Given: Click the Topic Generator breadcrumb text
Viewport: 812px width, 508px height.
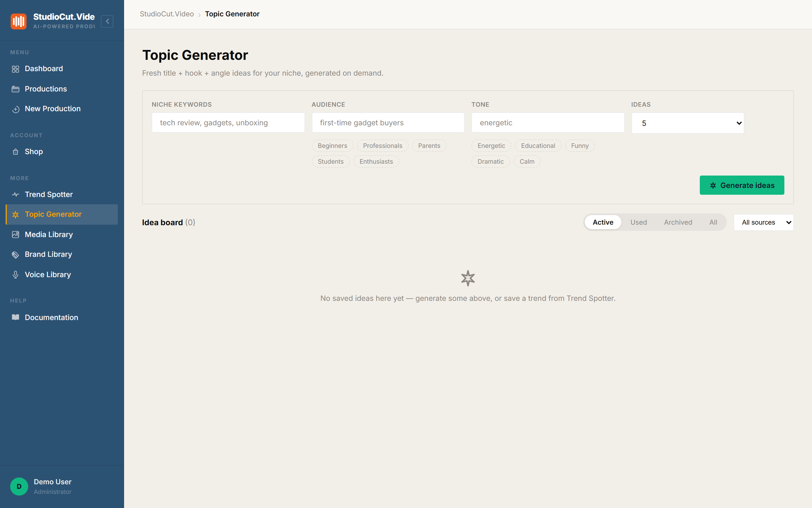Looking at the screenshot, I should click(x=232, y=14).
